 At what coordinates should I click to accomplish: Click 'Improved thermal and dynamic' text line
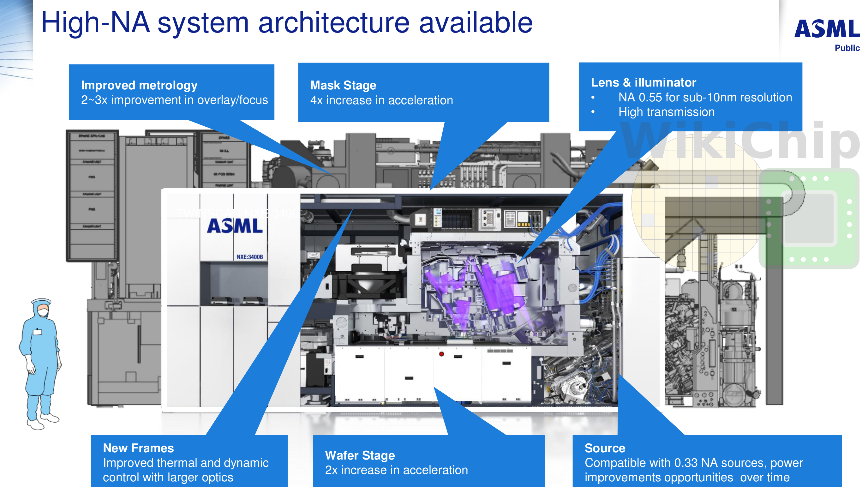[186, 462]
